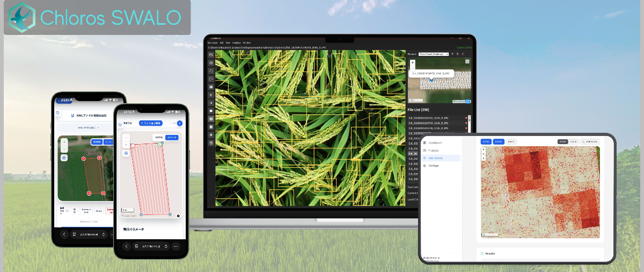The height and width of the screenshot is (272, 644).
Task: Click the rectangle box tool icon
Action: (x=211, y=55)
